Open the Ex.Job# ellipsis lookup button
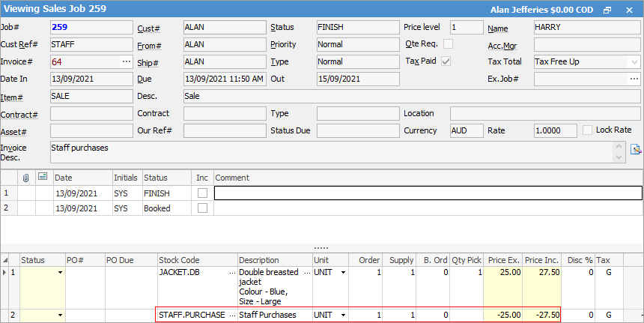 [x=634, y=79]
